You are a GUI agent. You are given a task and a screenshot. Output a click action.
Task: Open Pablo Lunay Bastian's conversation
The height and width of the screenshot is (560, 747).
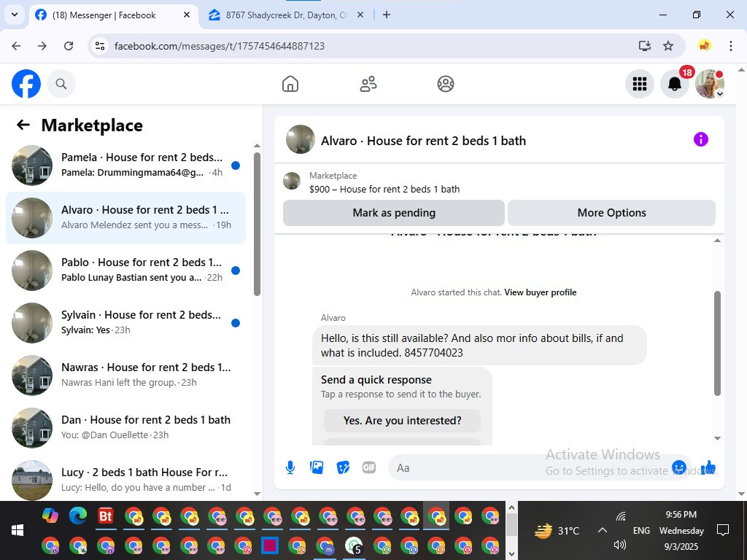pyautogui.click(x=125, y=270)
